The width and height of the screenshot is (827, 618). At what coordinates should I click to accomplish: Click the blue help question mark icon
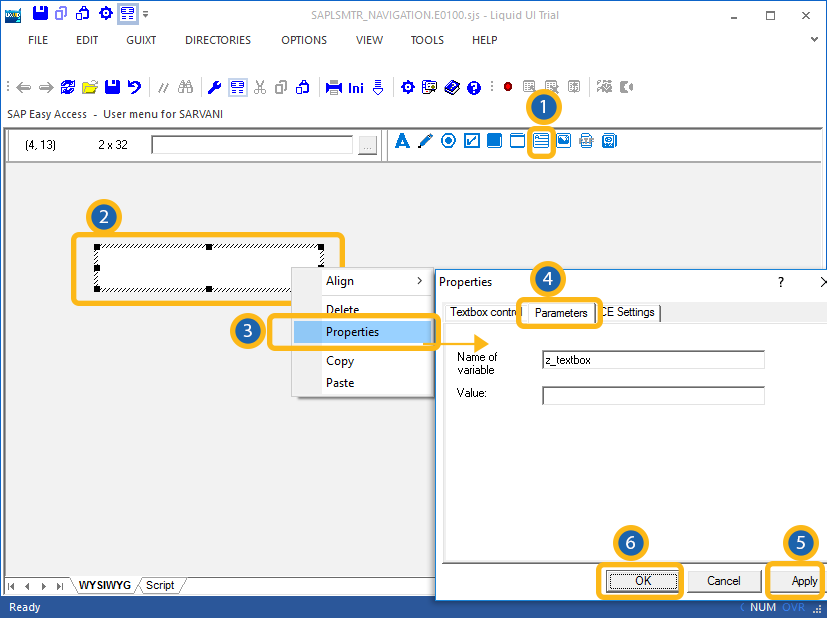[474, 87]
